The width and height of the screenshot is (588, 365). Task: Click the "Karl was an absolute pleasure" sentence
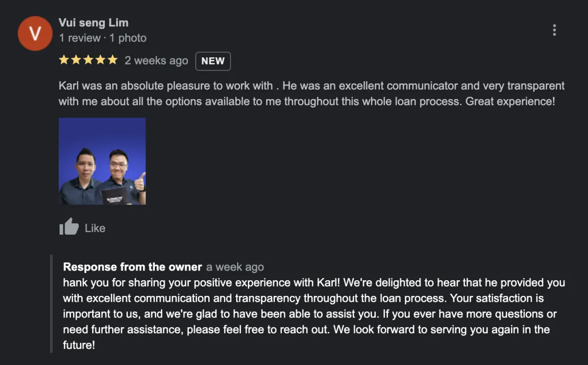point(166,86)
